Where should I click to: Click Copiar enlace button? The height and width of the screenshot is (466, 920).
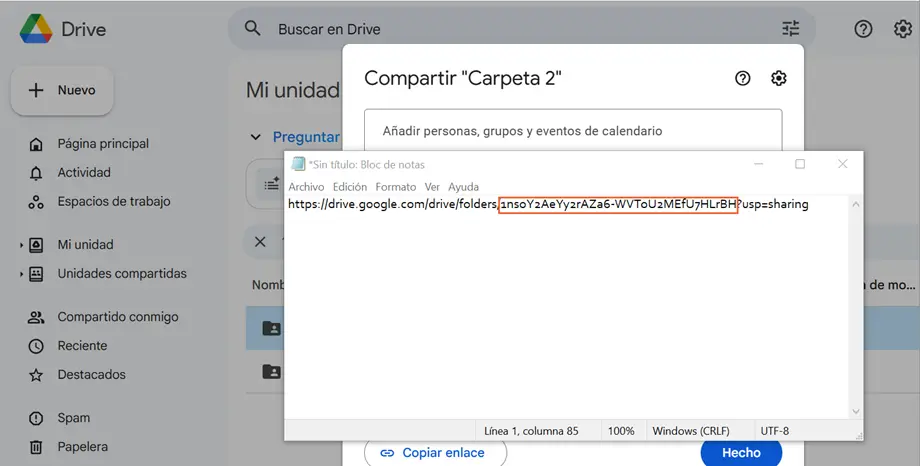tap(435, 453)
